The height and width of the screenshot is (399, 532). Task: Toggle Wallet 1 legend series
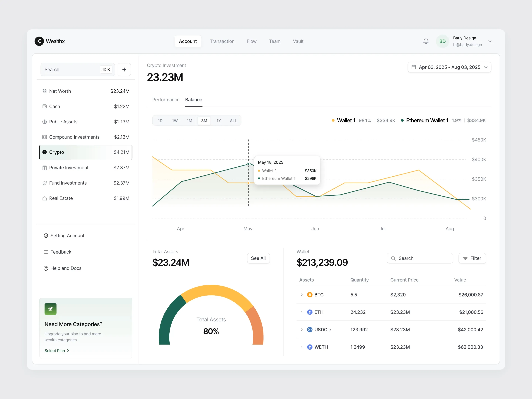343,120
